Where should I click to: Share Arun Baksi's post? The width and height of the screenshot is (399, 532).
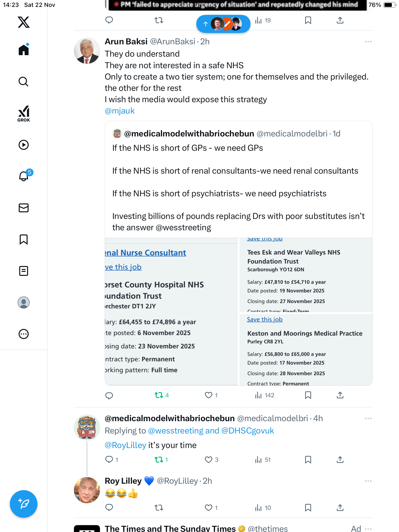click(x=340, y=395)
